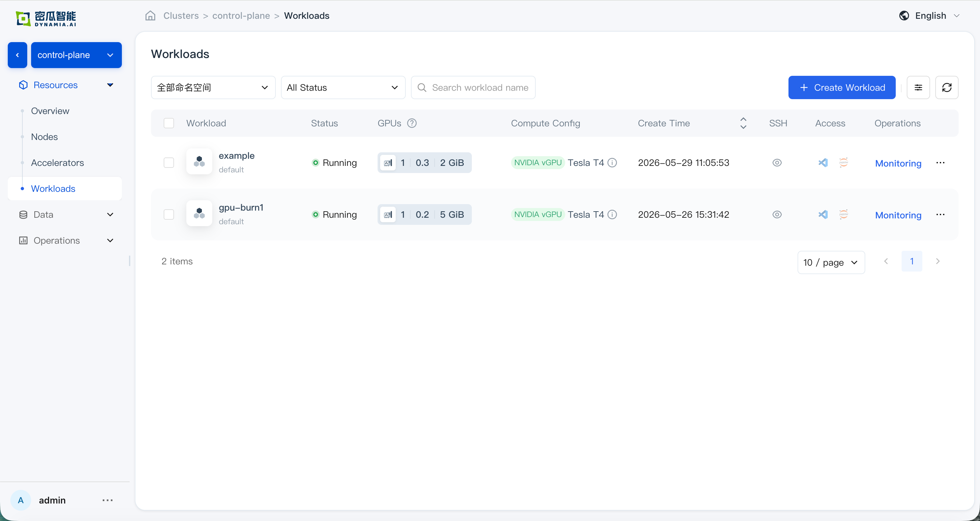The width and height of the screenshot is (980, 521).
Task: Click the GPUs help question icon
Action: pyautogui.click(x=412, y=123)
